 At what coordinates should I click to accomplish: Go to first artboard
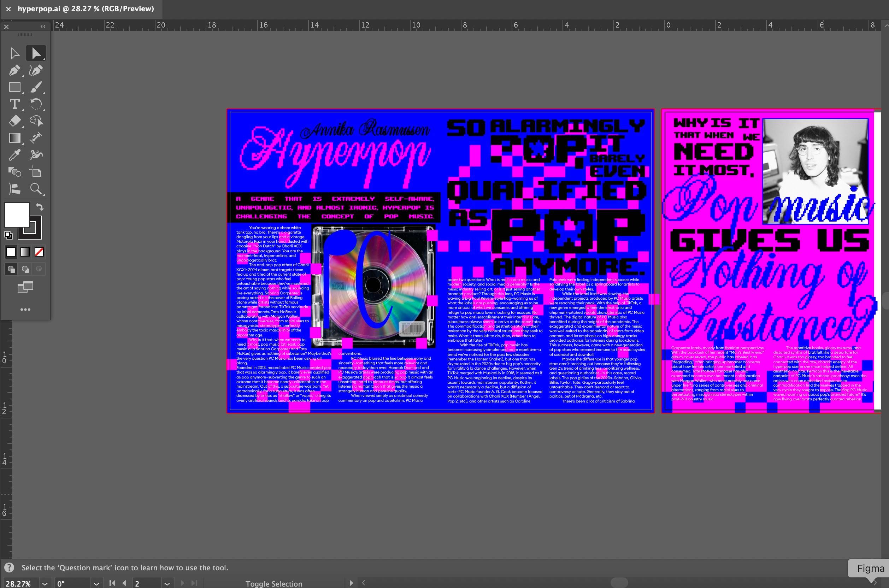[112, 583]
